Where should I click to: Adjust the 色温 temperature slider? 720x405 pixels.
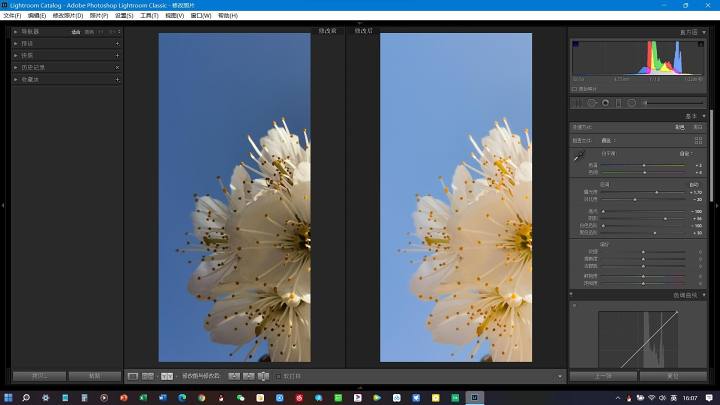644,165
